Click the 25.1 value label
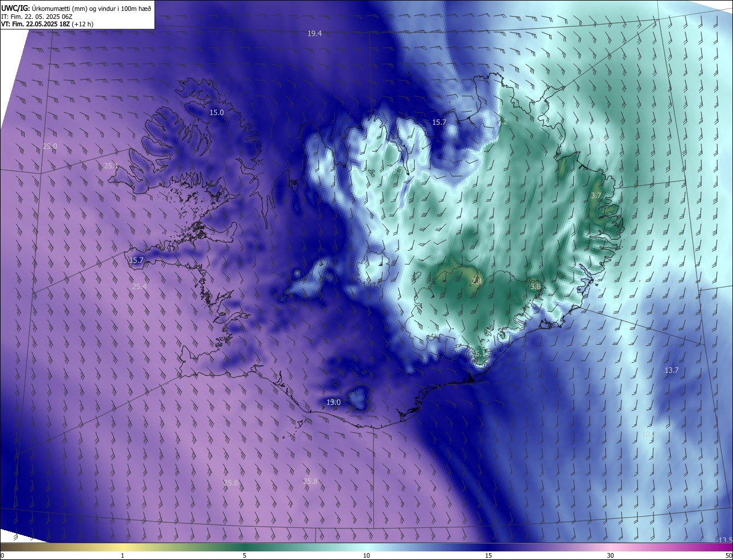 tap(111, 166)
